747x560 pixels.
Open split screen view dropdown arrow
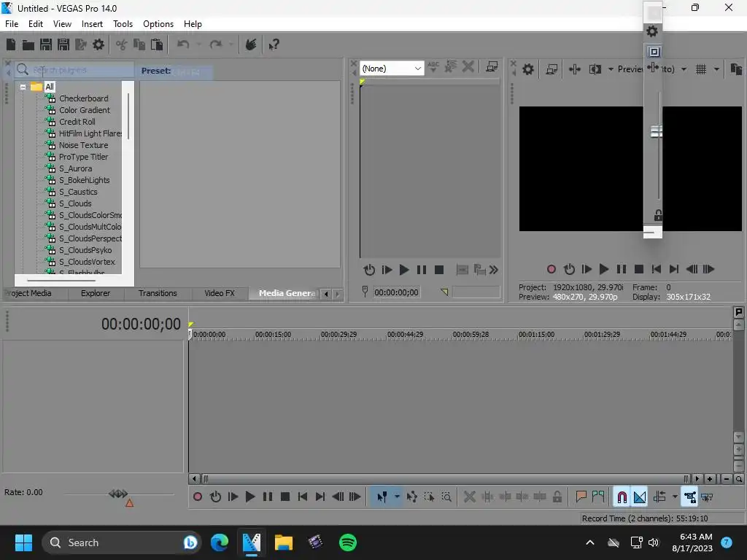tap(611, 69)
